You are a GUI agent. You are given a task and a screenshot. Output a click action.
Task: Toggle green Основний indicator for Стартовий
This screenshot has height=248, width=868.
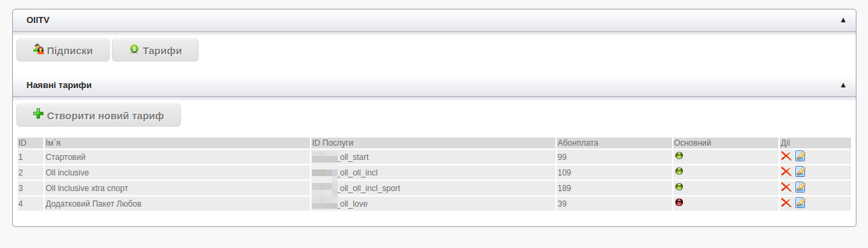679,155
